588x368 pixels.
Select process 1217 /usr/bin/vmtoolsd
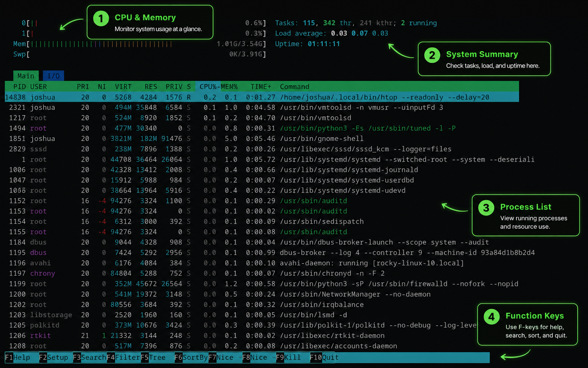pyautogui.click(x=262, y=118)
